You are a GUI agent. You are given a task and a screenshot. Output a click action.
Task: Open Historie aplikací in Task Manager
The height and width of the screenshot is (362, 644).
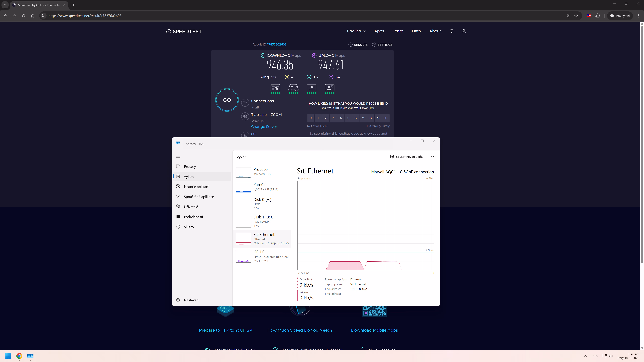pos(202,187)
